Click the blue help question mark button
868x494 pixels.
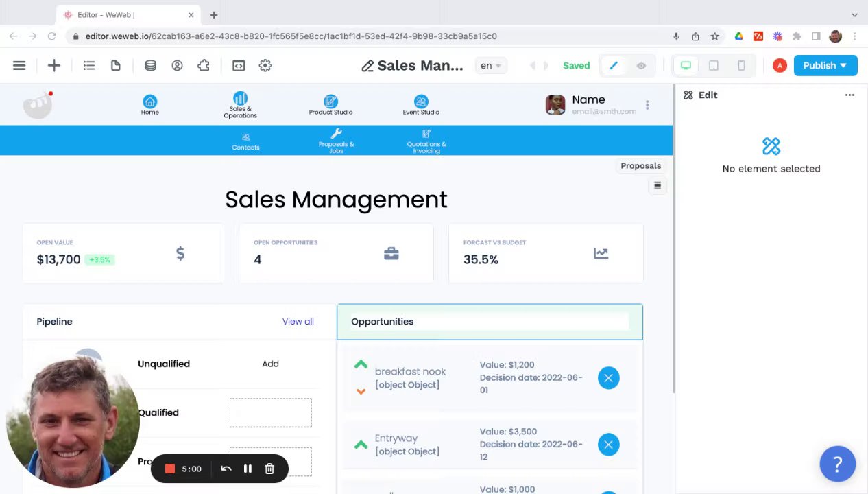[x=837, y=464]
